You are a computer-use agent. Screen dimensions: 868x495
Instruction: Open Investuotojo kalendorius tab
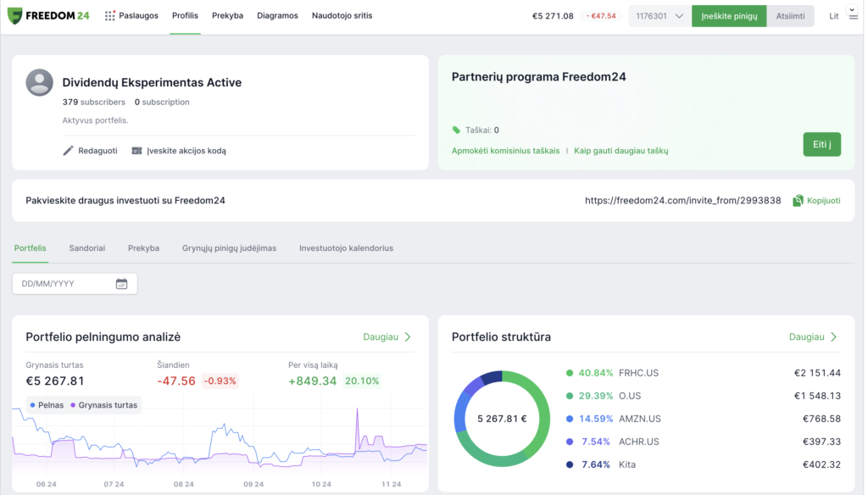(346, 248)
